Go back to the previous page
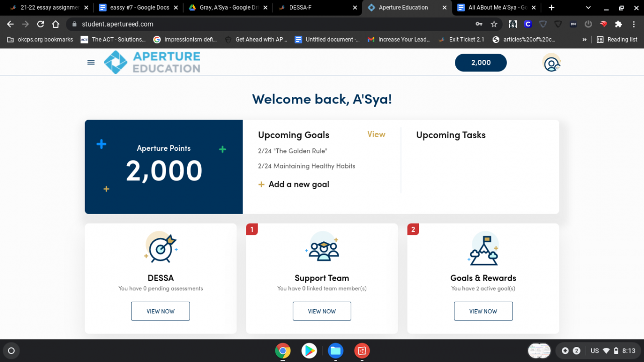Viewport: 644px width, 362px height. coord(10,24)
